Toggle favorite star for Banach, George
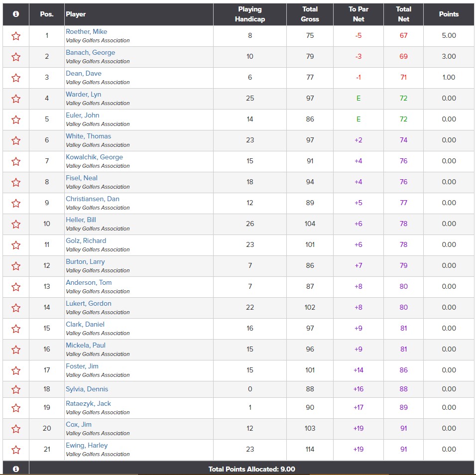476x475 pixels. click(x=16, y=57)
